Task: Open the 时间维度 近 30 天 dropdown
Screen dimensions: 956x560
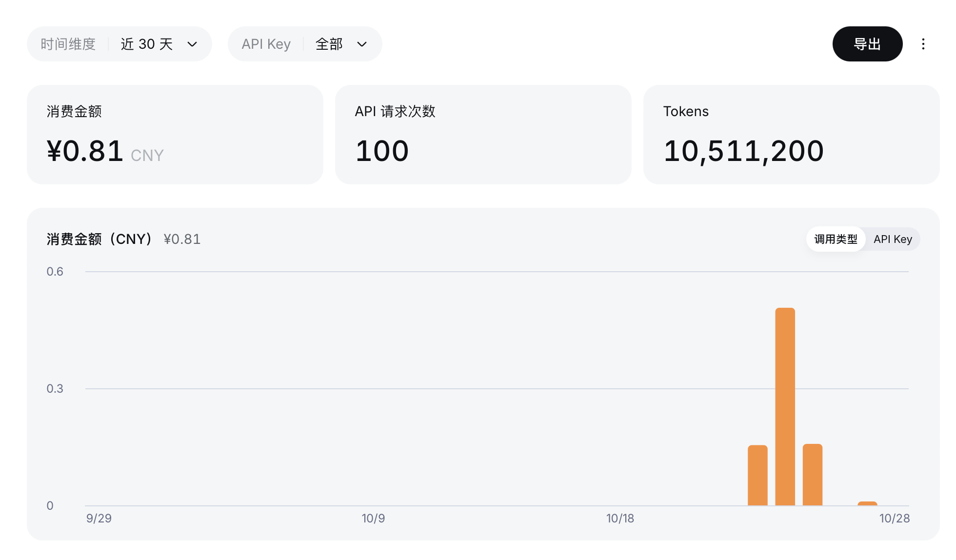Action: (x=119, y=44)
